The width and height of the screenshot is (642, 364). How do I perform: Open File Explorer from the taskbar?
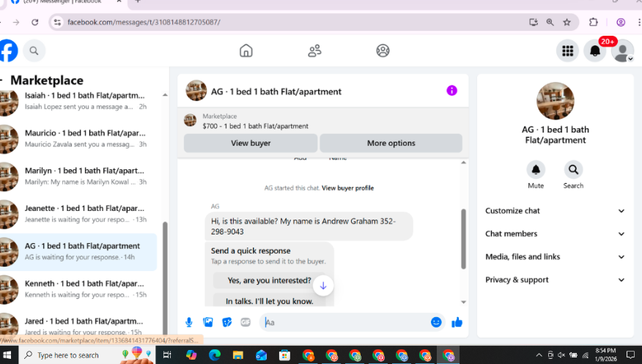[x=238, y=355]
